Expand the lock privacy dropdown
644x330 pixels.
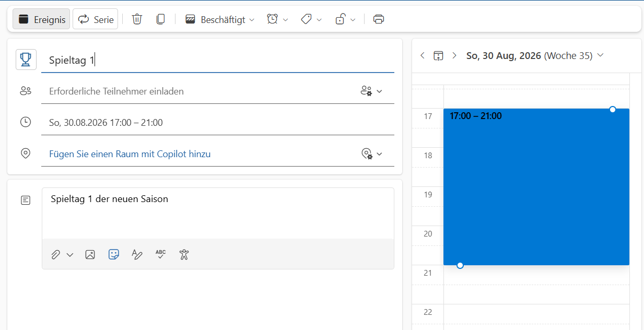pos(345,19)
